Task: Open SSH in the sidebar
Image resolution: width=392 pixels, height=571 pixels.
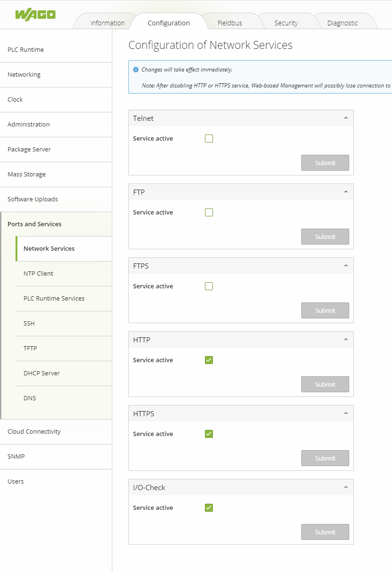Action: point(29,324)
